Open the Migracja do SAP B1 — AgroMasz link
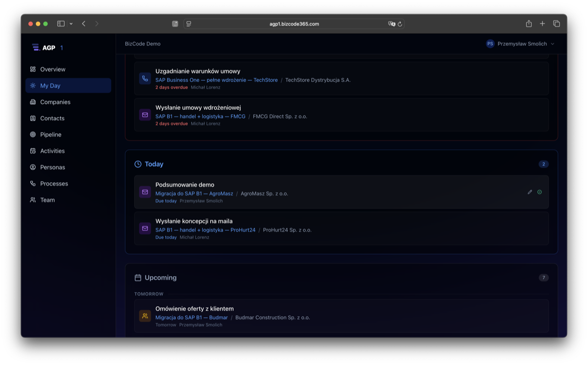 [x=194, y=194]
